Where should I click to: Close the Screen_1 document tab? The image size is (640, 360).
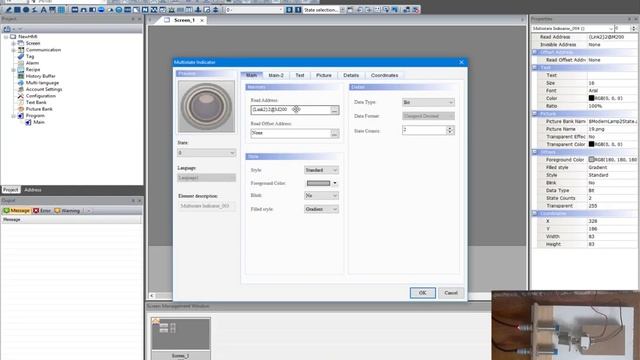(202, 20)
